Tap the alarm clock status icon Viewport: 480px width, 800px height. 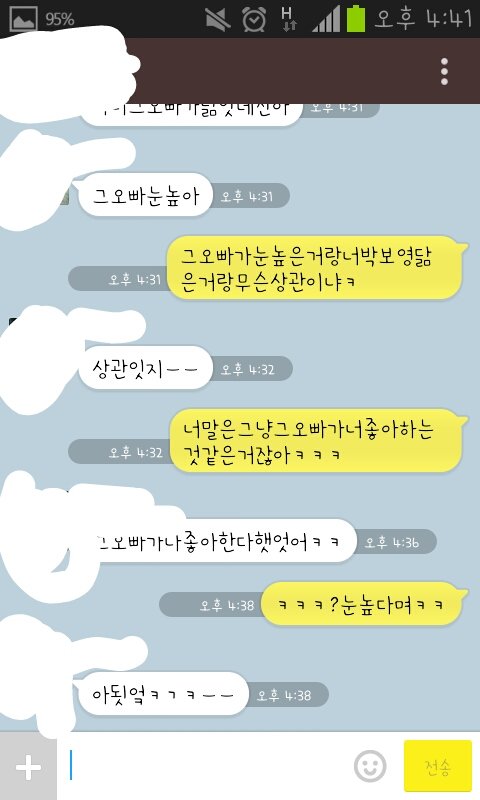(x=254, y=19)
